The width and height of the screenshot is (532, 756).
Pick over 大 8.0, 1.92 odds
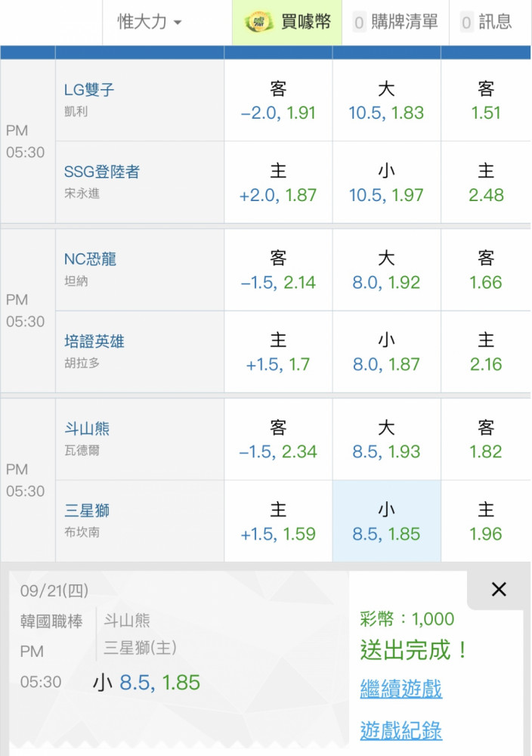(386, 270)
